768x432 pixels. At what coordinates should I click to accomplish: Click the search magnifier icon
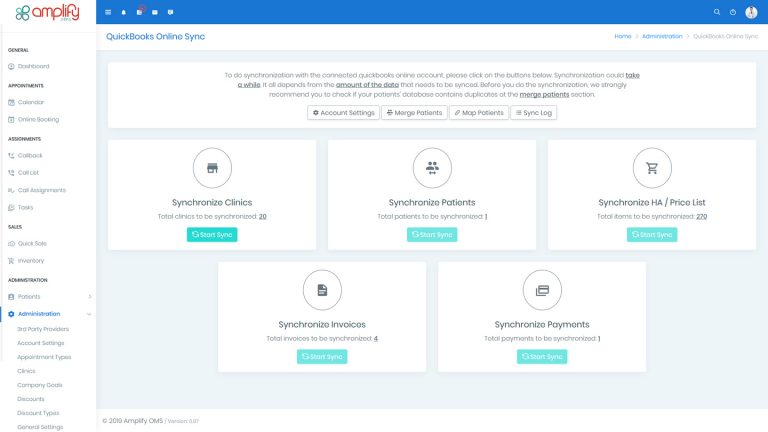click(x=717, y=12)
